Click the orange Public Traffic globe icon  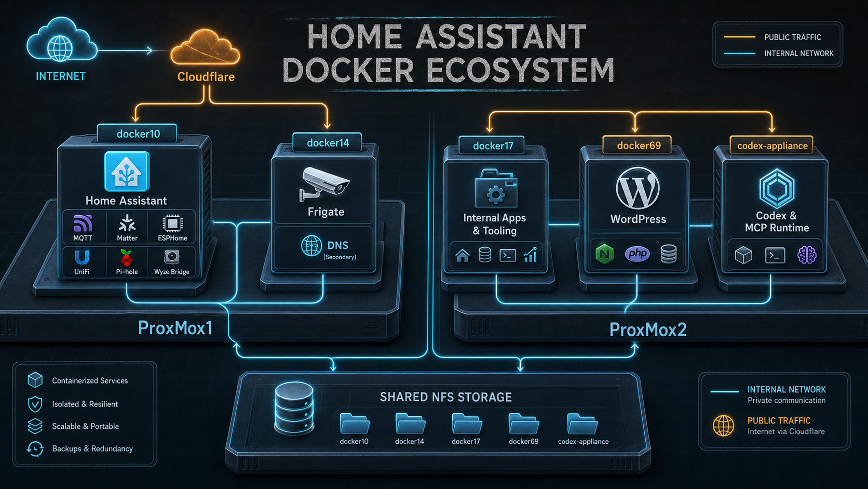[x=723, y=426]
